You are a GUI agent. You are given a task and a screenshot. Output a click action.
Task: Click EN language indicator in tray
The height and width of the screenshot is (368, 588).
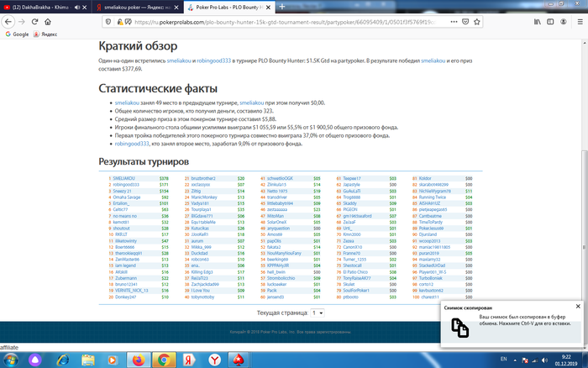pos(504,360)
